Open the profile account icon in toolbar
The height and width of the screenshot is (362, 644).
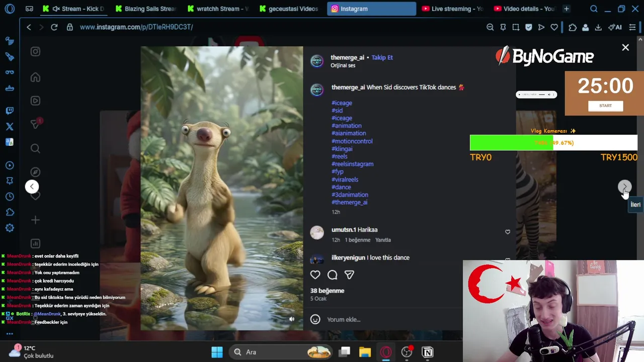pyautogui.click(x=585, y=27)
